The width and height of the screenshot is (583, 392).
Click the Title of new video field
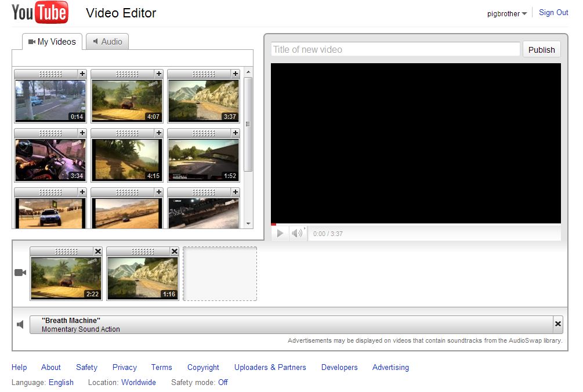[x=395, y=50]
